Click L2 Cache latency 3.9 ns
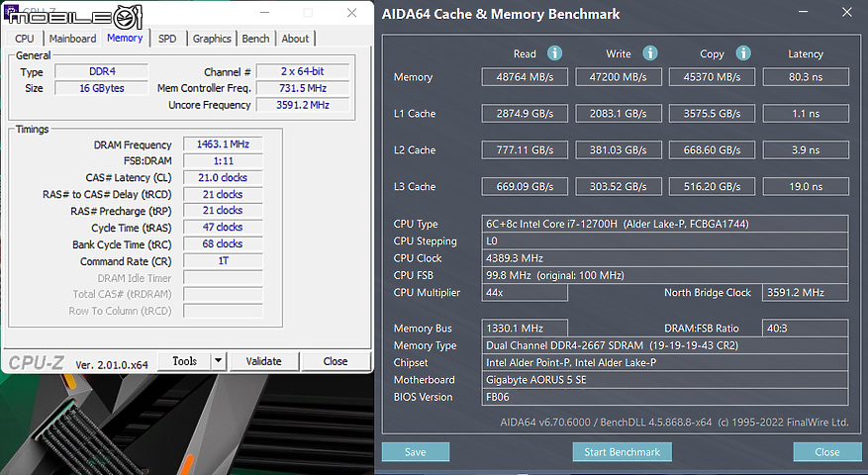The image size is (868, 475). click(806, 150)
